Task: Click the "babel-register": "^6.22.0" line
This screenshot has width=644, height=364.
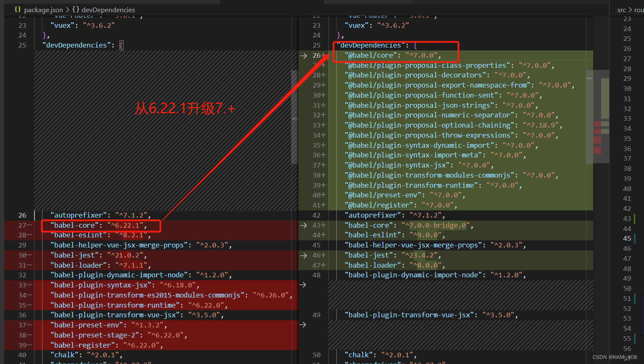Action: coord(107,345)
